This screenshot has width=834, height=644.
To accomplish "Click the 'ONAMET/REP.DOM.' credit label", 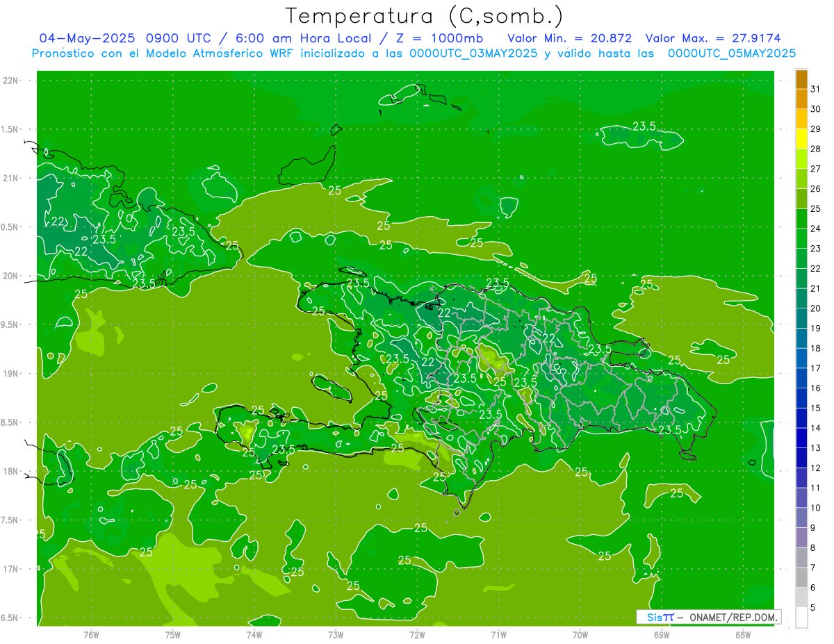I will pyautogui.click(x=732, y=617).
